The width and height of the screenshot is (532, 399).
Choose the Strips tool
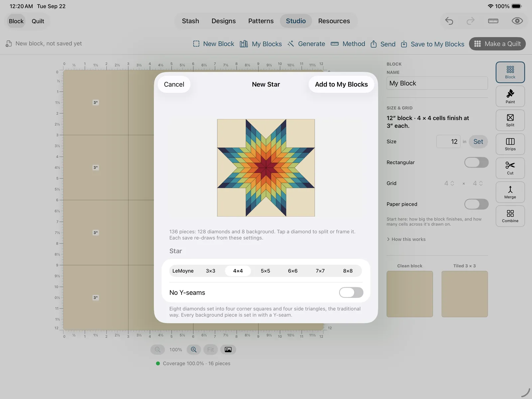510,144
